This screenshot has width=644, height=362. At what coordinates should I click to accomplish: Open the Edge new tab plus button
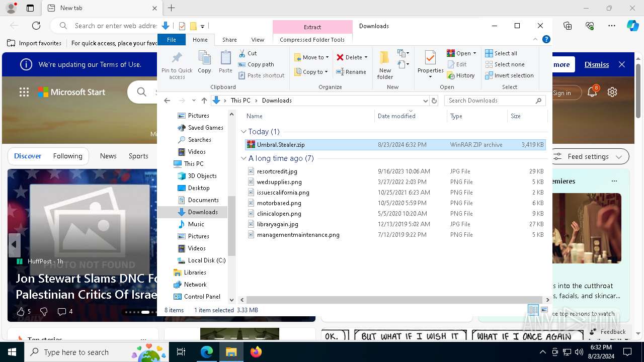pyautogui.click(x=172, y=8)
